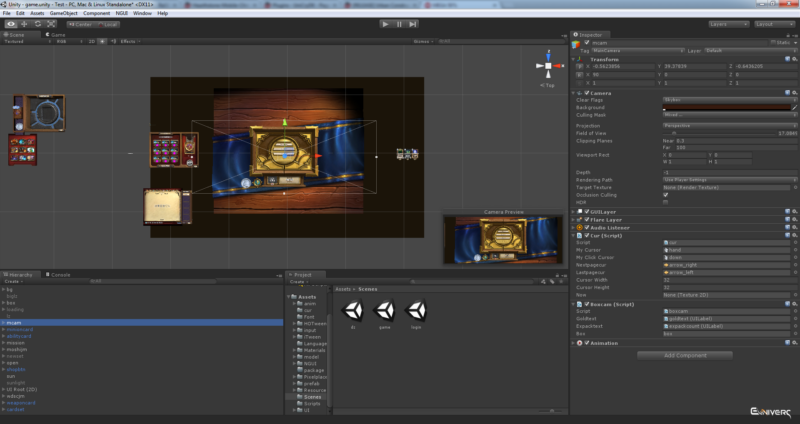Switch to the Game tab
800x424 pixels.
click(56, 35)
